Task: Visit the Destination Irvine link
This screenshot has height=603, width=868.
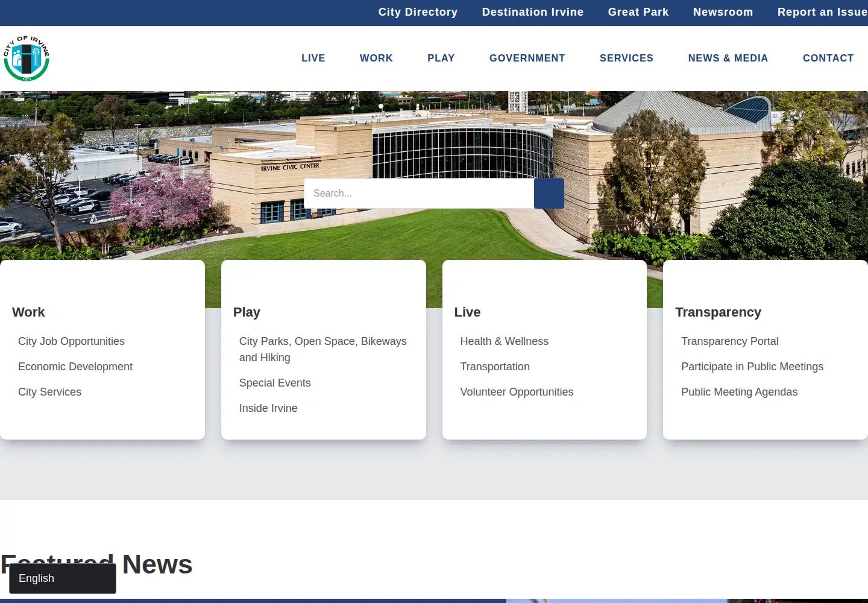Action: pos(533,12)
